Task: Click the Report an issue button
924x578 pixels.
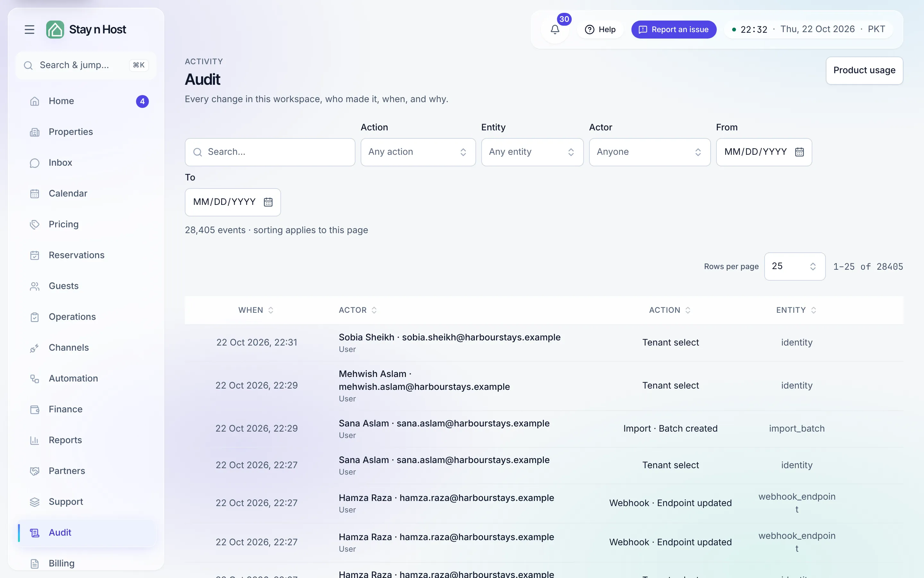Action: [673, 30]
